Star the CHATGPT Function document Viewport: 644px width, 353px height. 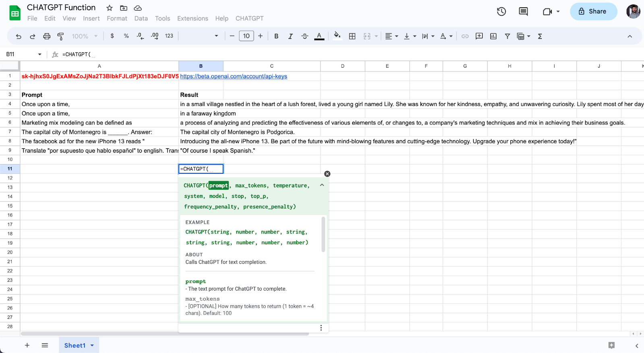click(109, 8)
